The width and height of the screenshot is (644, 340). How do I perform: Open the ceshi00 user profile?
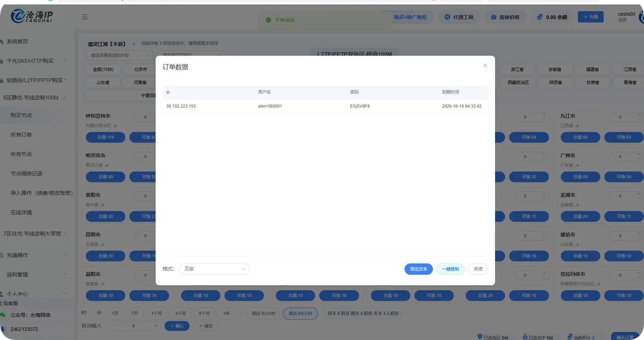coord(626,17)
